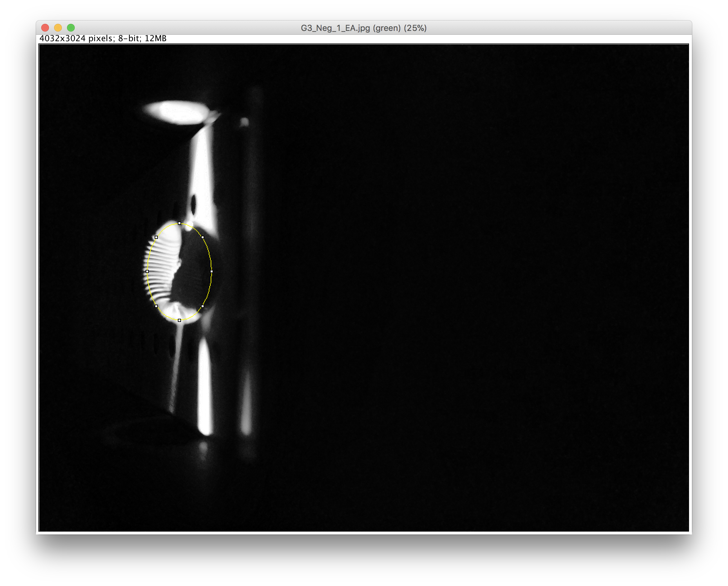
Task: Maximize the image window with green button
Action: (71, 28)
